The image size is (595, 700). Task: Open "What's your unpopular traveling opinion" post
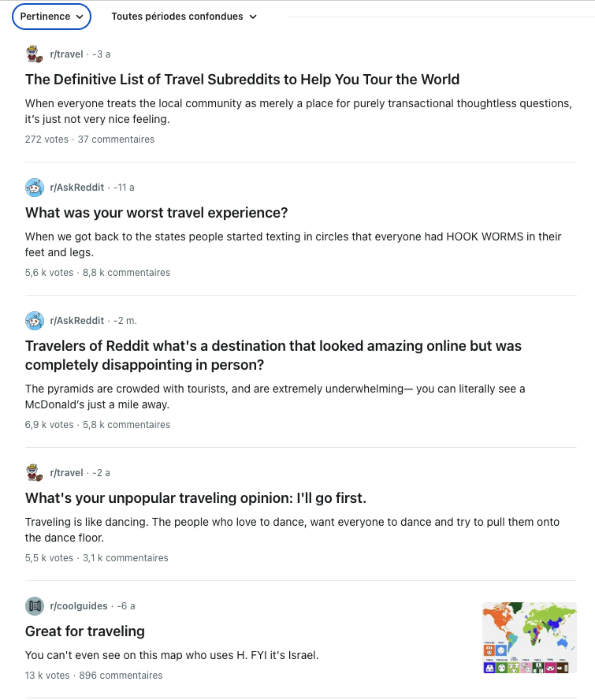pyautogui.click(x=196, y=498)
